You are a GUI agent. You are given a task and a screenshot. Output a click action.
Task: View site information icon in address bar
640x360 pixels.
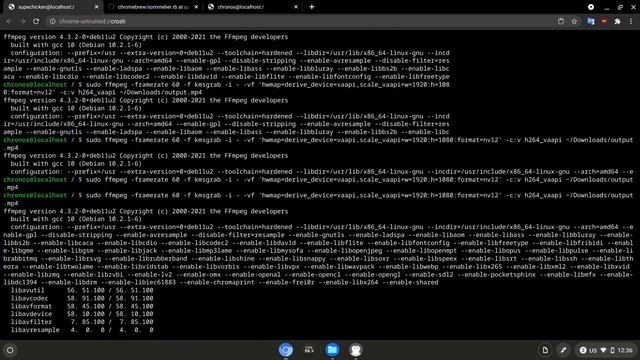[x=52, y=21]
